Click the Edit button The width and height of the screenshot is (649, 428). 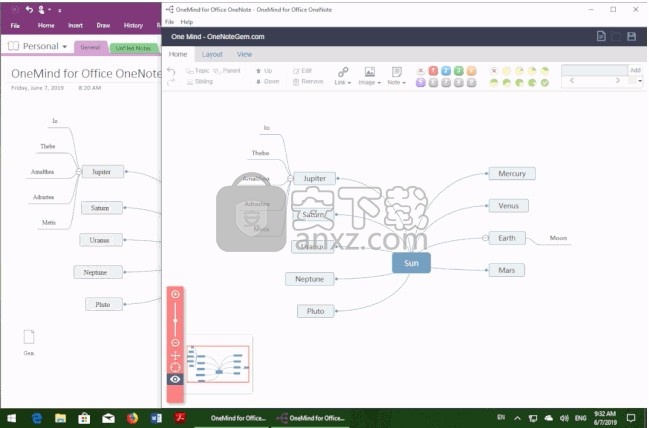coord(303,71)
